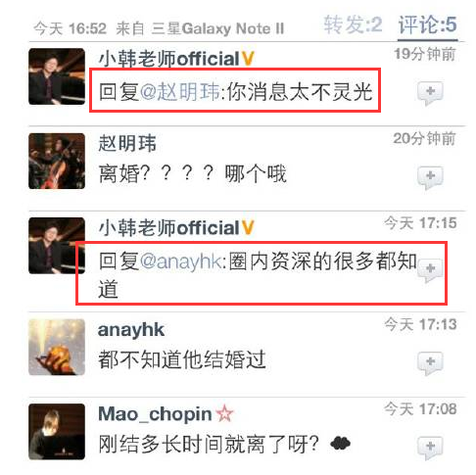The image size is (476, 475).
Task: Click Mao_chopin's avatar thumbnail
Action: (x=57, y=432)
